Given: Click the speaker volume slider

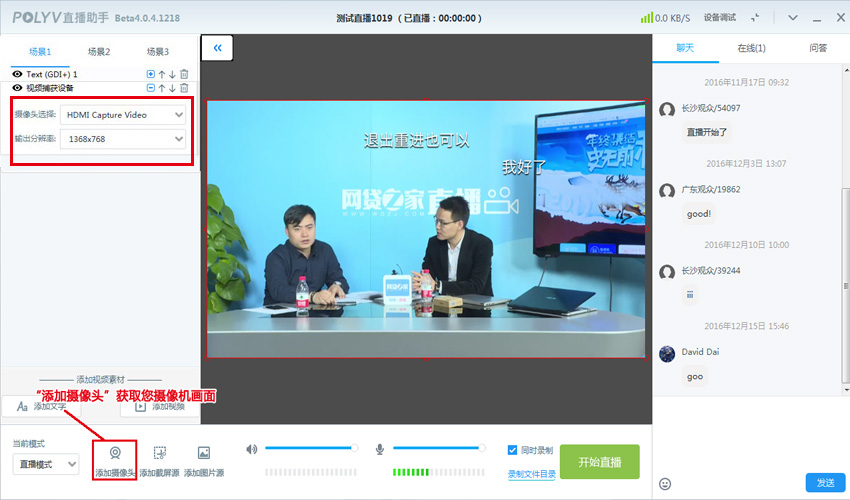Looking at the screenshot, I should click(310, 448).
